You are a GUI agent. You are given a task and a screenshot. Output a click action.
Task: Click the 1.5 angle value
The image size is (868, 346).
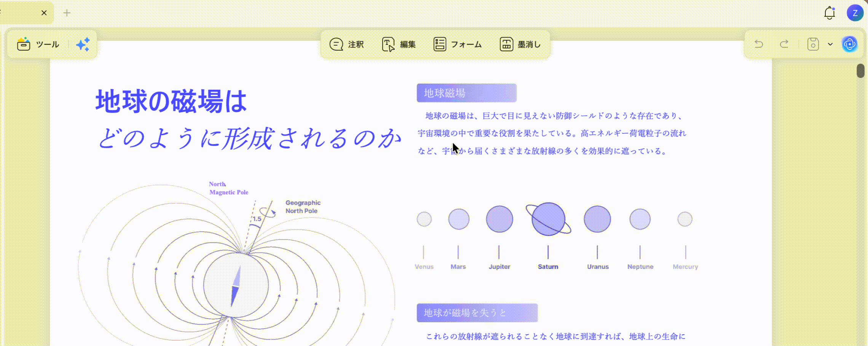(257, 219)
